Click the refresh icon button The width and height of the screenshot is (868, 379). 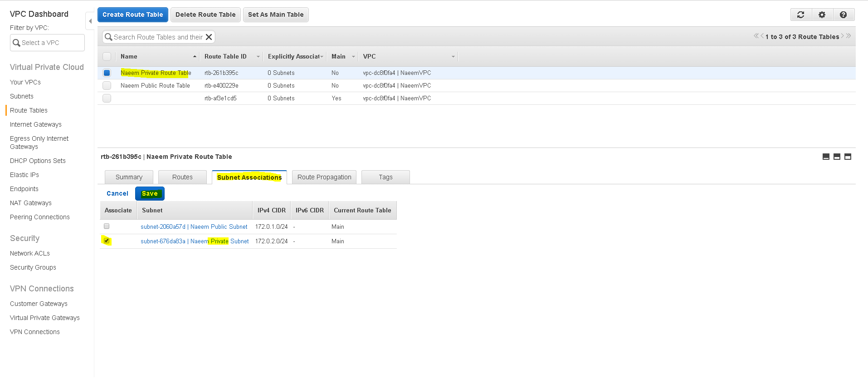click(x=801, y=15)
